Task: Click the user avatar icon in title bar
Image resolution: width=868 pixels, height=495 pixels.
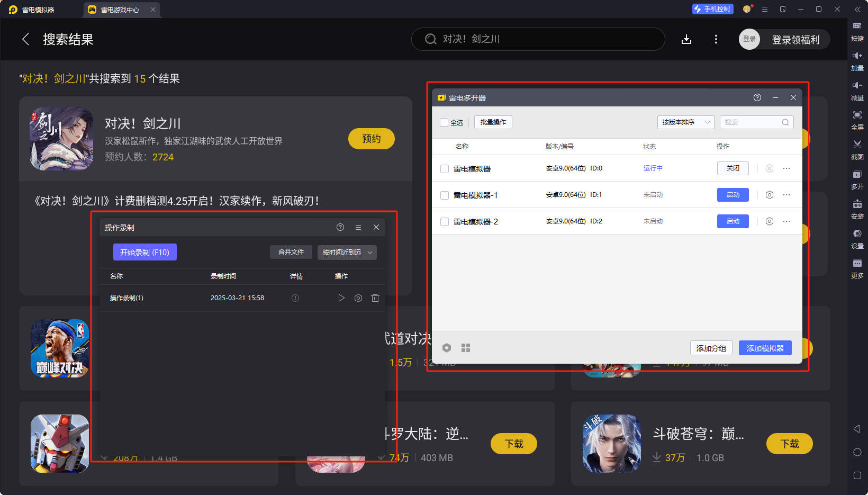Action: click(x=747, y=9)
